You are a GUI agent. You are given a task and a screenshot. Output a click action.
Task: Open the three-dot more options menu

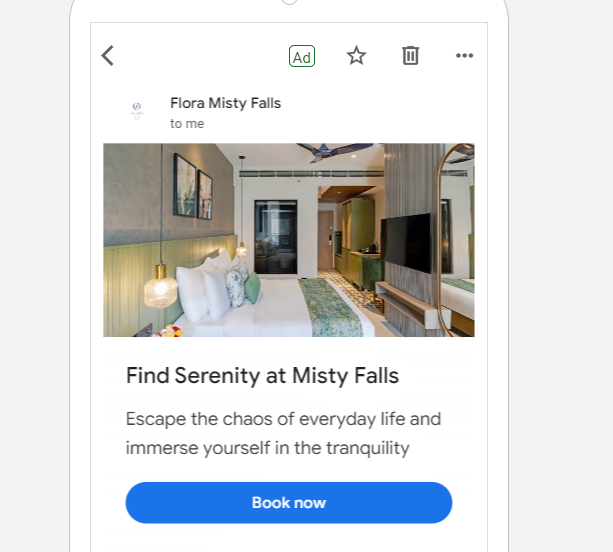[464, 56]
